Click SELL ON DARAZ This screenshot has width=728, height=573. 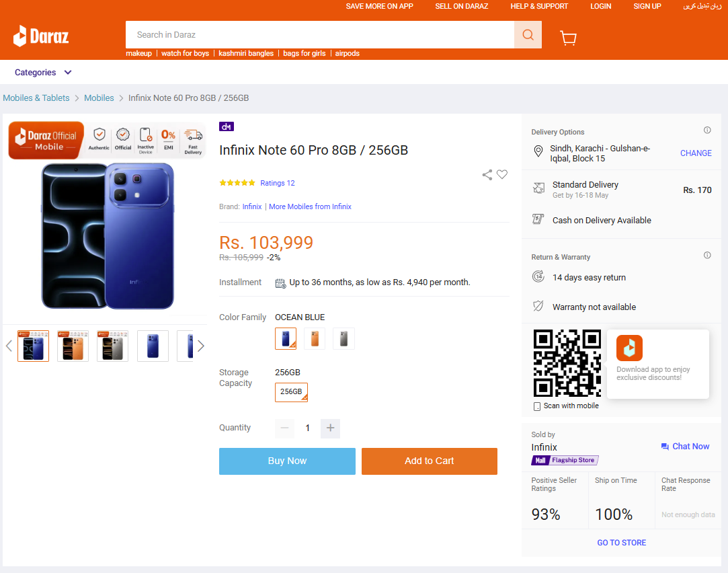[462, 7]
